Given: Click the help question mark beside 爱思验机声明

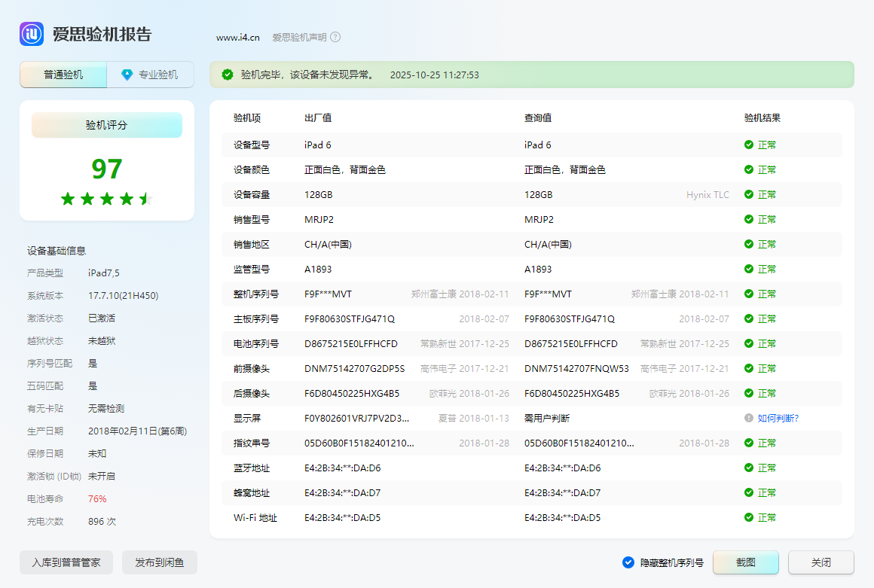Looking at the screenshot, I should 335,37.
